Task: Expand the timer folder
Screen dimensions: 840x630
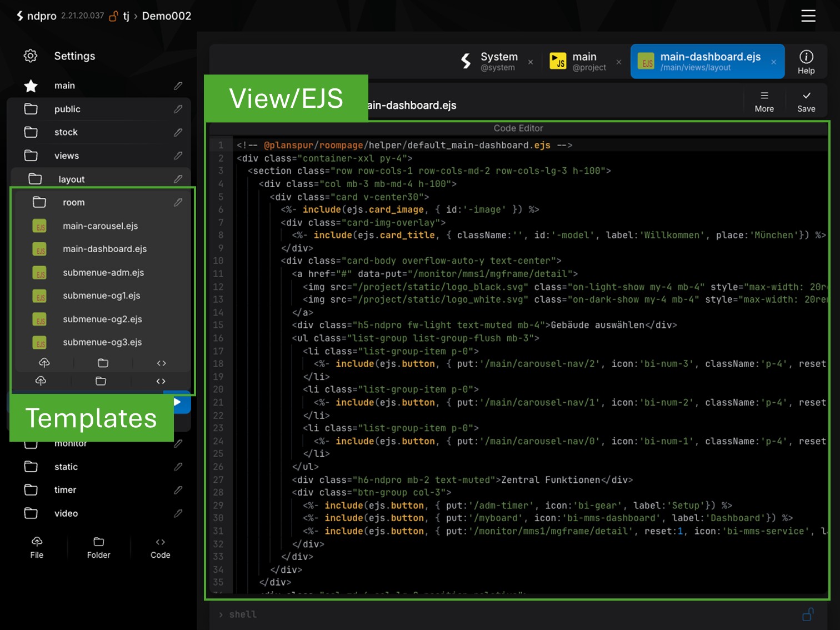Action: click(31, 490)
